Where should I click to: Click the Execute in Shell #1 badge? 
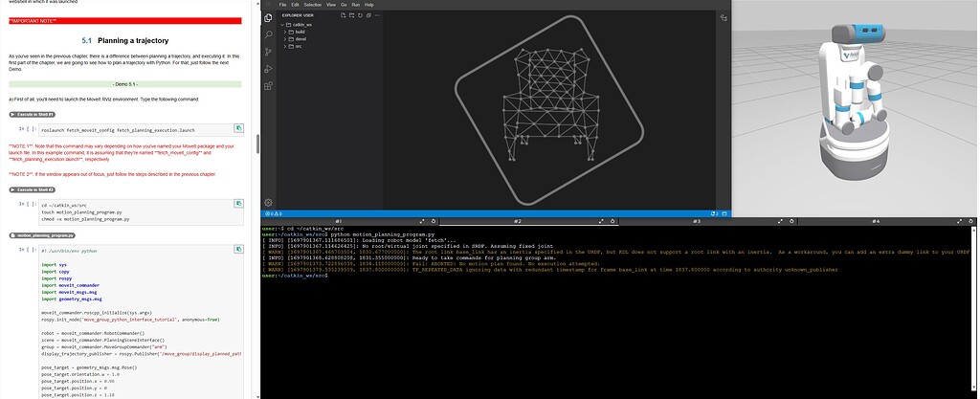click(x=33, y=115)
